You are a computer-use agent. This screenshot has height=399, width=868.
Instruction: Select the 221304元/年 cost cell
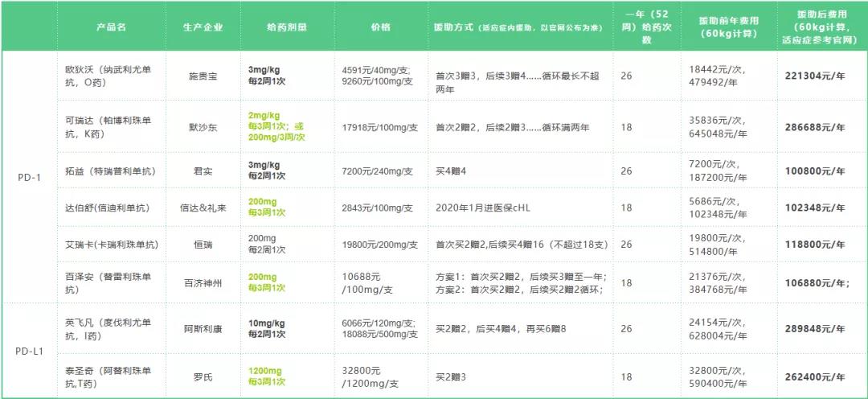point(815,76)
